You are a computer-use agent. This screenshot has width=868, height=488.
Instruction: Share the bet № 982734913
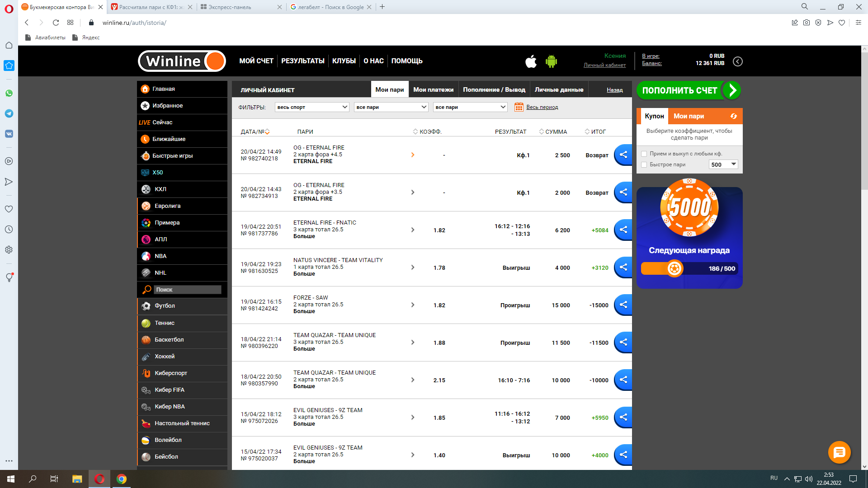coord(623,192)
